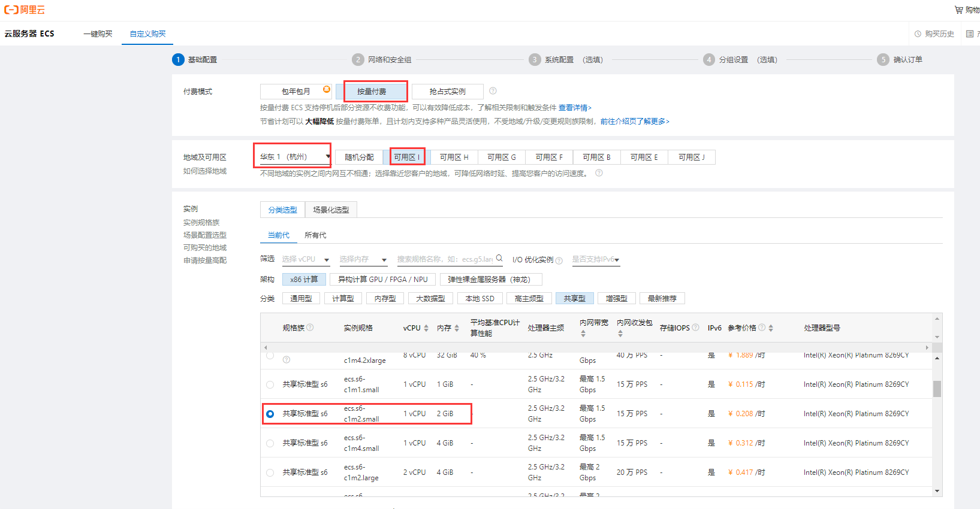Screen dimensions: 980x509
Task: Open 前往介绍页了解更多 link
Action: click(635, 122)
